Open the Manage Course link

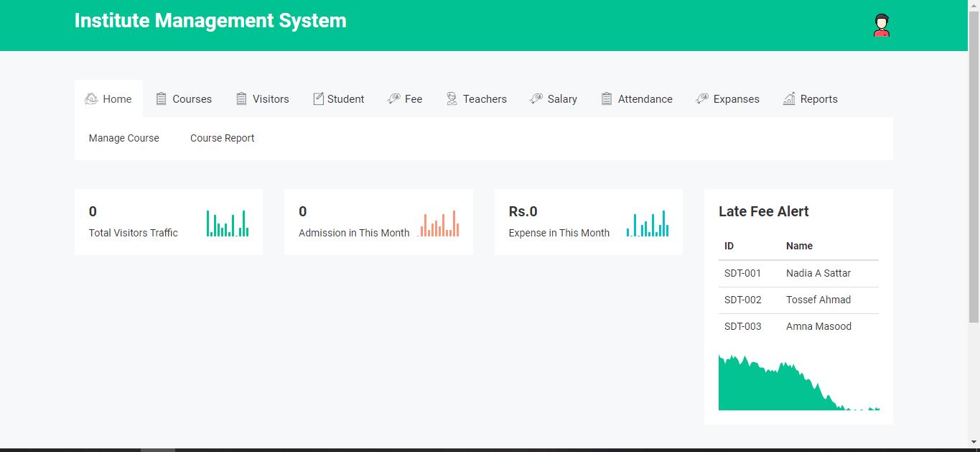pos(123,138)
